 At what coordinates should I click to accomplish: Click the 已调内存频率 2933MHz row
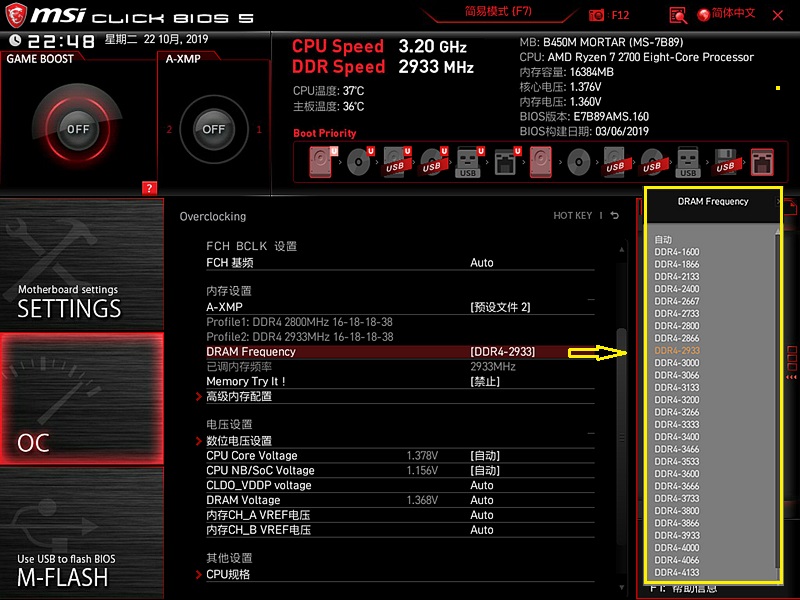click(x=400, y=366)
